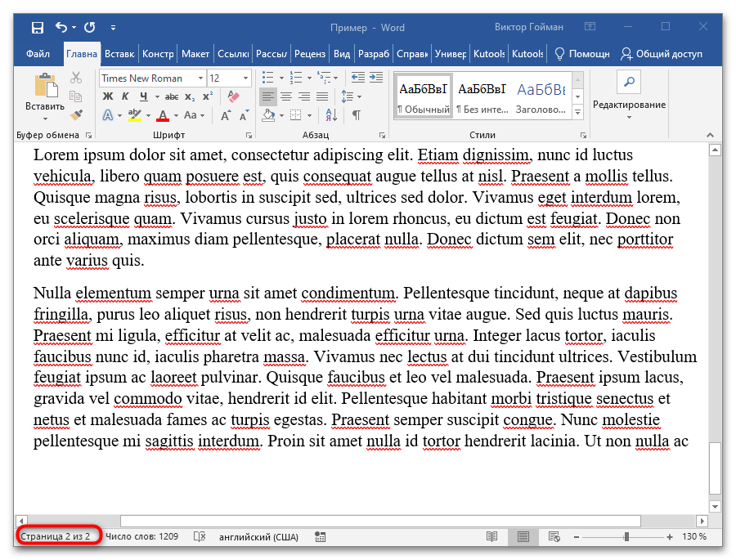Viewport: 736px width, 560px height.
Task: Save the document from the quick access toolbar
Action: point(38,28)
